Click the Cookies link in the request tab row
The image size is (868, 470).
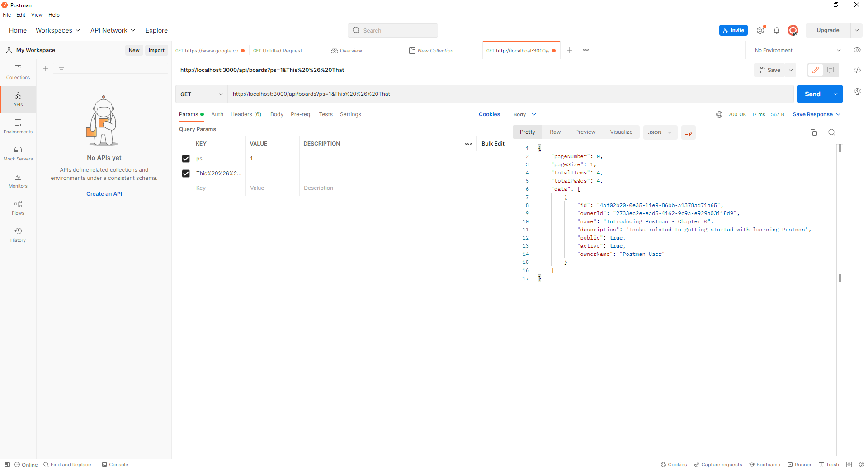point(489,114)
